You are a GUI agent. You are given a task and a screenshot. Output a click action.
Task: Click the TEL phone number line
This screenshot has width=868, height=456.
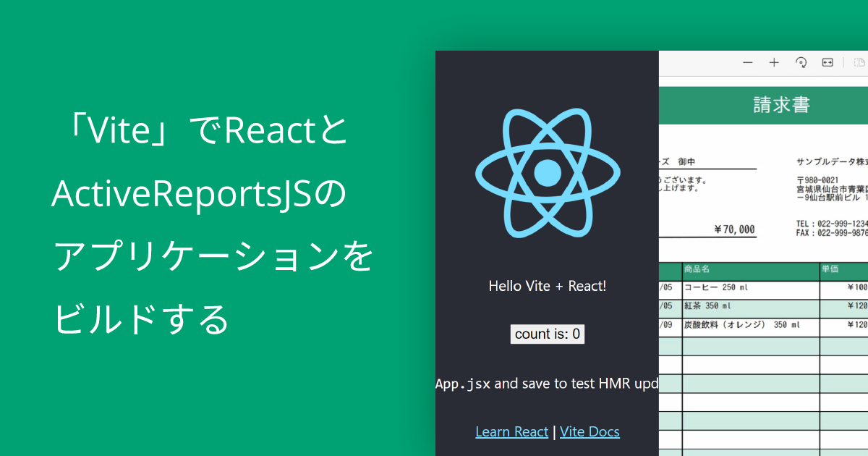pos(832,224)
